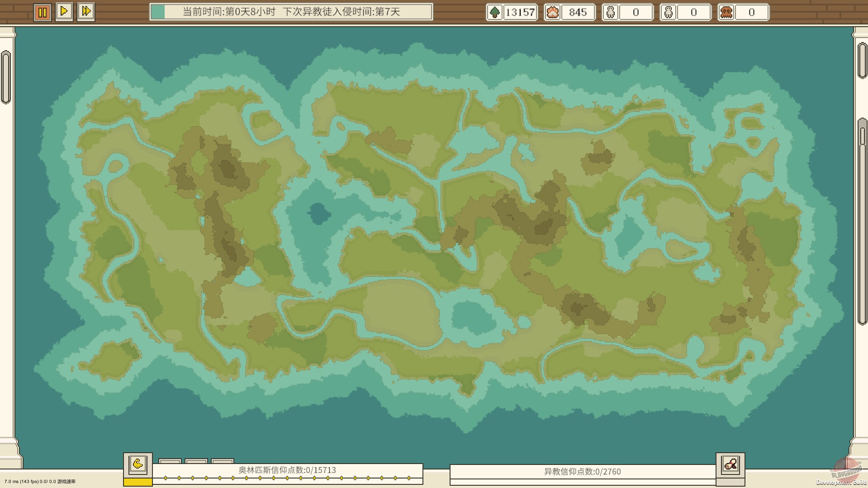868x488 pixels.
Task: Click the paw print resource icon
Action: click(552, 12)
